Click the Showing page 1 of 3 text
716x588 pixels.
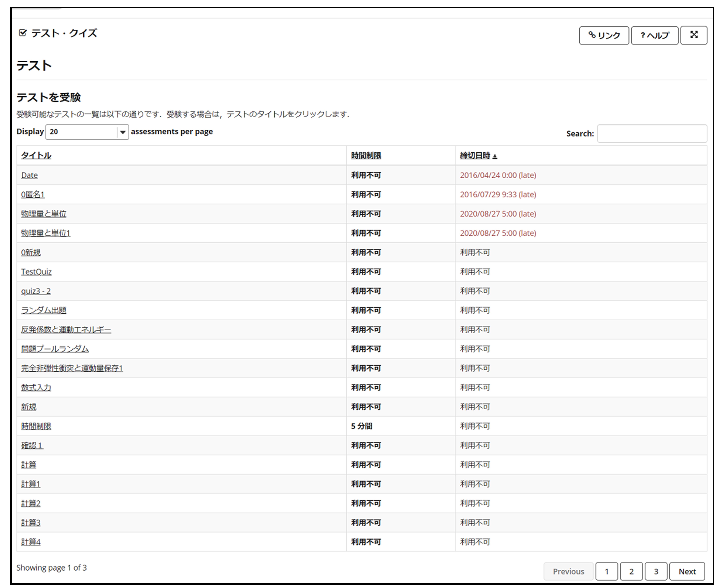(52, 568)
